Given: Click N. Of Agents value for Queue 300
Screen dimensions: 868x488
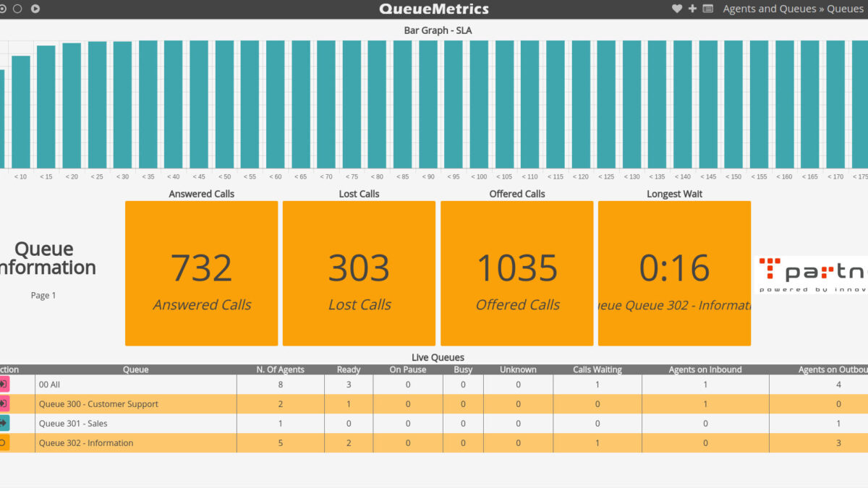Looking at the screenshot, I should click(281, 404).
